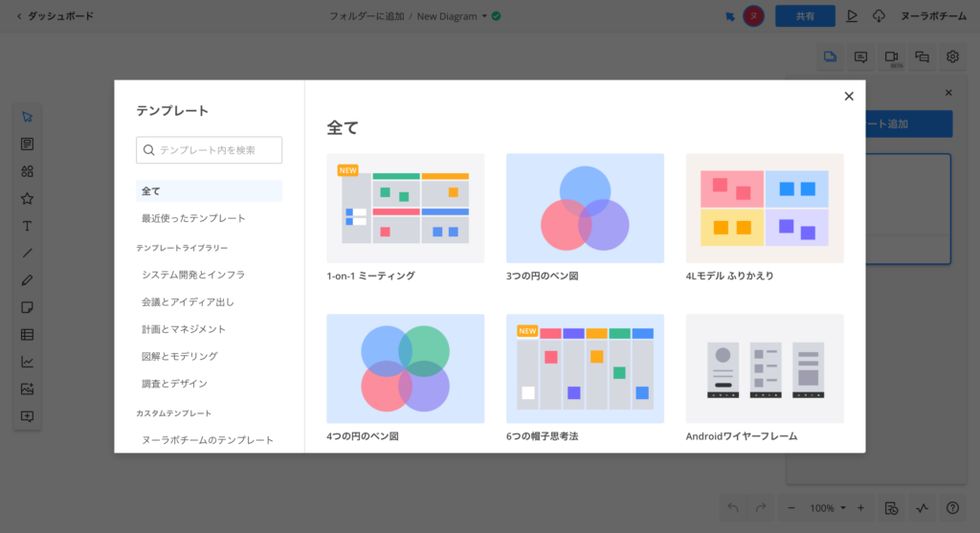Pick the pencil freehand tool
Image resolution: width=980 pixels, height=533 pixels.
[x=27, y=280]
